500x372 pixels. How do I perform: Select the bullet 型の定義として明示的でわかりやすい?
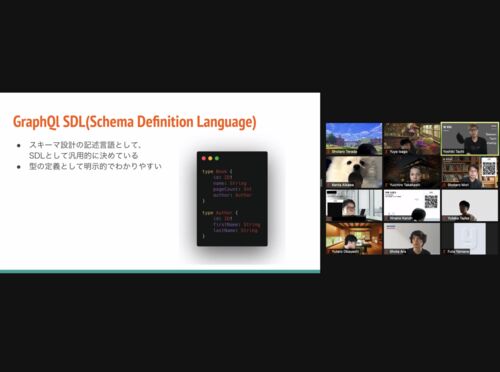click(x=95, y=166)
